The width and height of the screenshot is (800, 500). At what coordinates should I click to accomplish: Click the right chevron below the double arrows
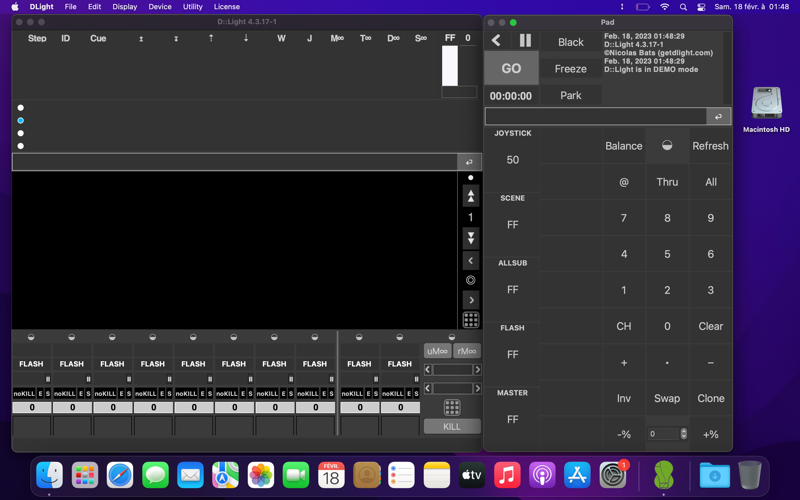(470, 300)
